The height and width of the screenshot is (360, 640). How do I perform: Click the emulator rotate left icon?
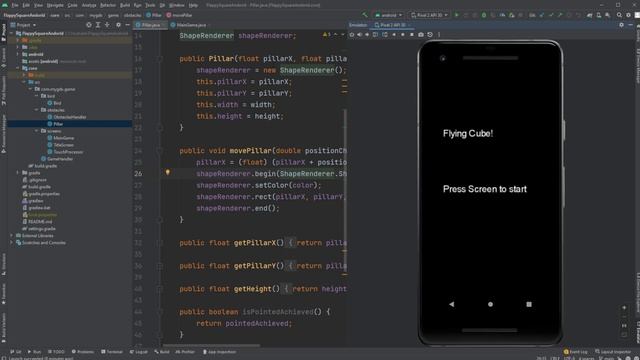pyautogui.click(x=376, y=35)
